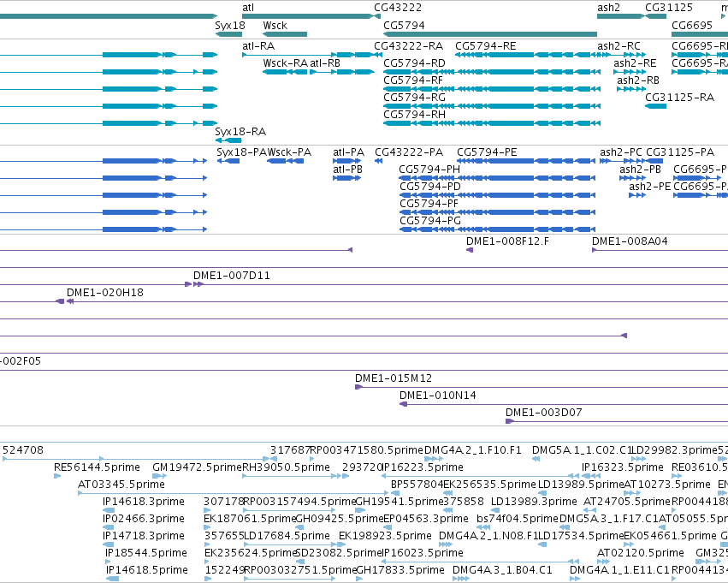Screen dimensions: 728x583
Task: Select the IP18544.5prime EST label
Action: 146,553
